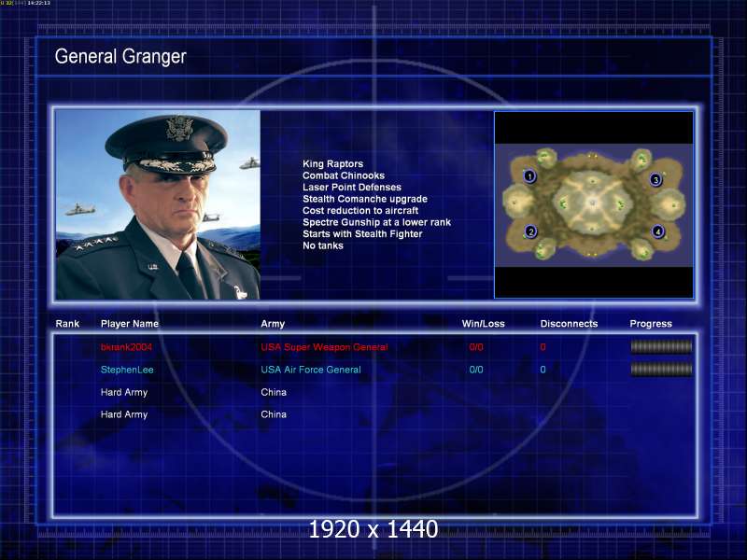Select the "King Raptors" line
747x560 pixels.
(333, 164)
